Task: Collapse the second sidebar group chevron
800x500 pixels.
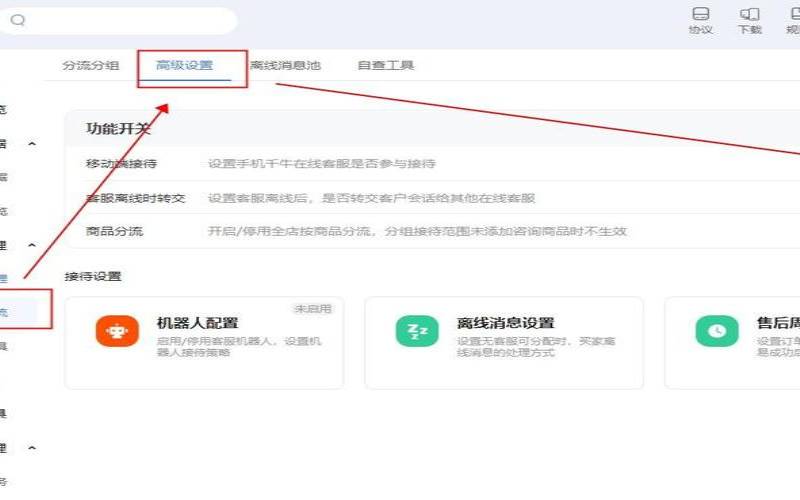Action: [x=32, y=245]
